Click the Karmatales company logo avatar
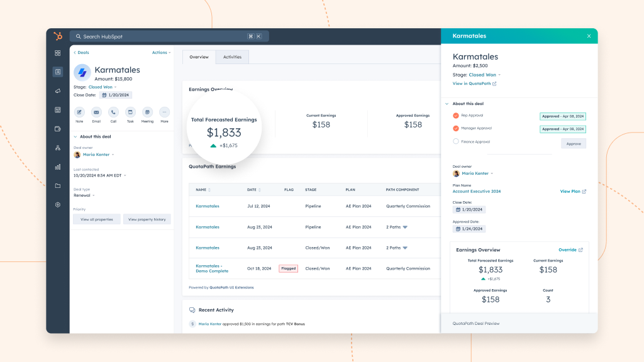Image resolution: width=644 pixels, height=362 pixels. [82, 72]
